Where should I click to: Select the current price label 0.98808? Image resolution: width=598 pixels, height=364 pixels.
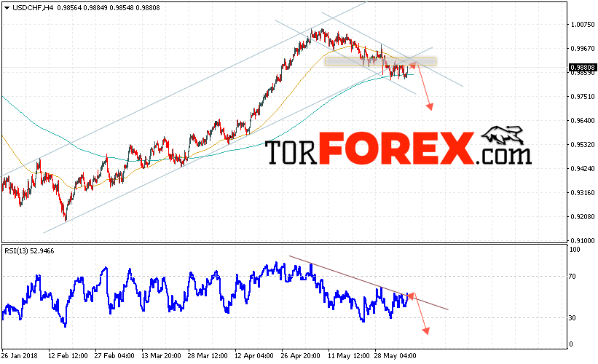click(582, 67)
